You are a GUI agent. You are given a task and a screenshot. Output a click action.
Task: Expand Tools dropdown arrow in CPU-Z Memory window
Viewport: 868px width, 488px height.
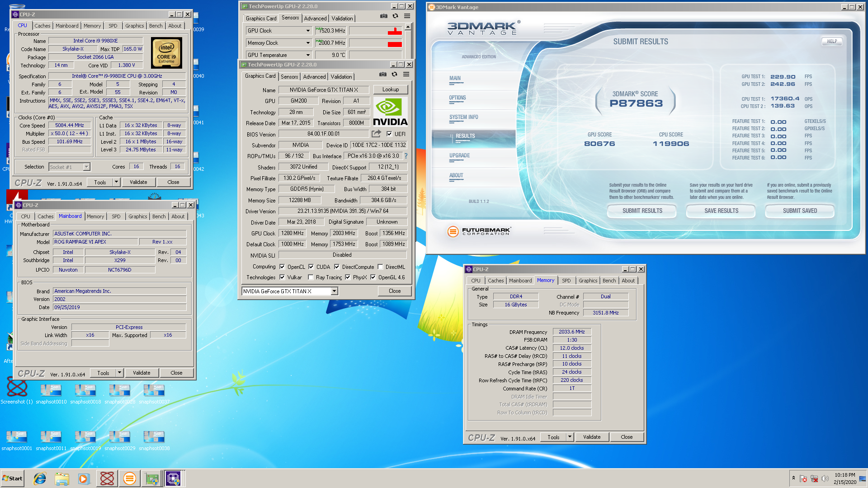pos(570,437)
